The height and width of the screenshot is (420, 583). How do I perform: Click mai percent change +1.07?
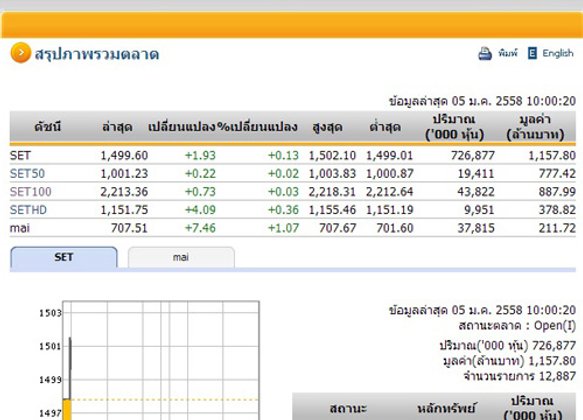point(283,228)
